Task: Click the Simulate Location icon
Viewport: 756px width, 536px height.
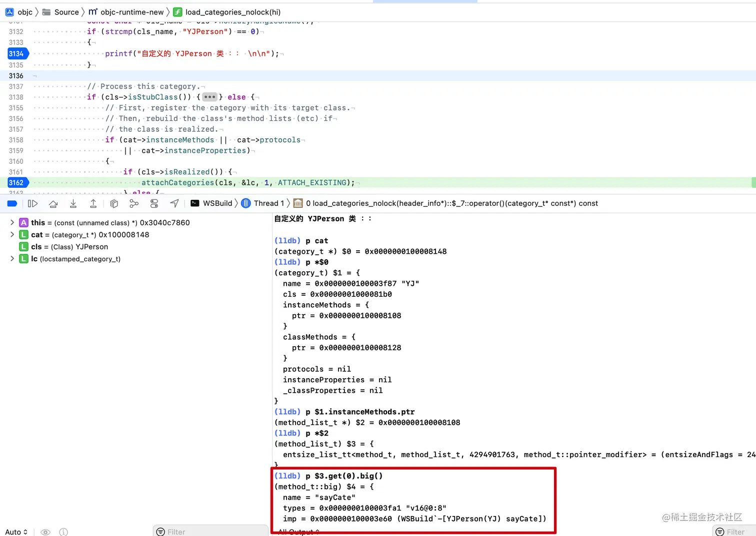Action: coord(174,203)
